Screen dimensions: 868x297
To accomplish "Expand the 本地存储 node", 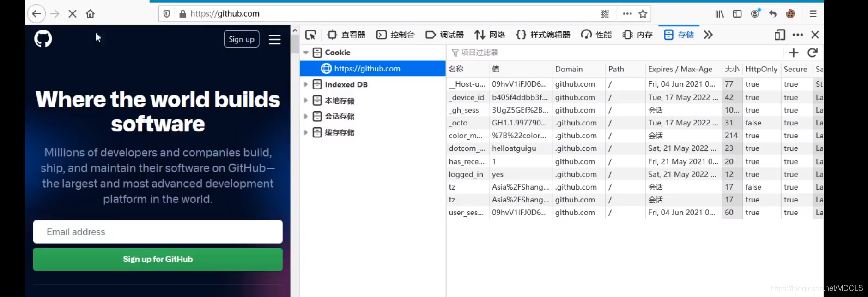I will 306,101.
